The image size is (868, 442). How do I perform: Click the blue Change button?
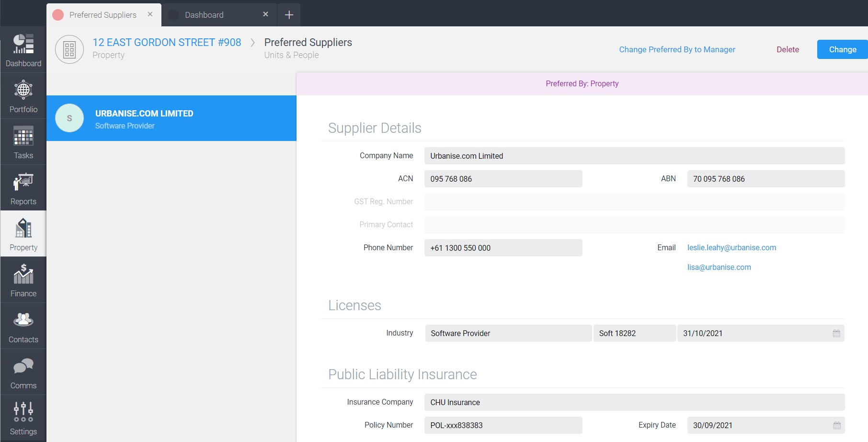[842, 49]
